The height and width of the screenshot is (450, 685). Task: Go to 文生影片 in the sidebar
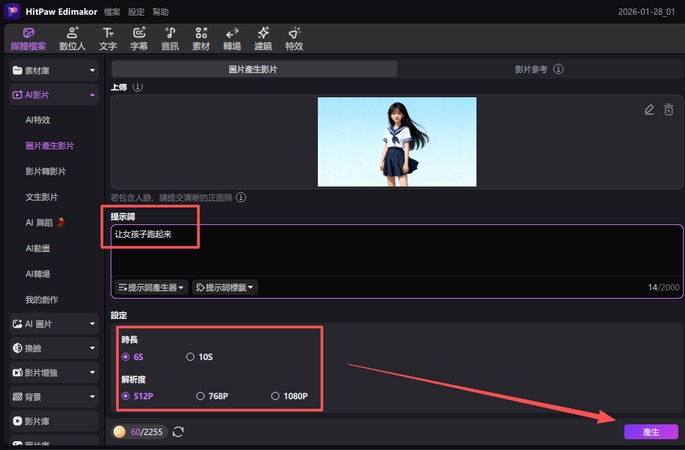[42, 197]
